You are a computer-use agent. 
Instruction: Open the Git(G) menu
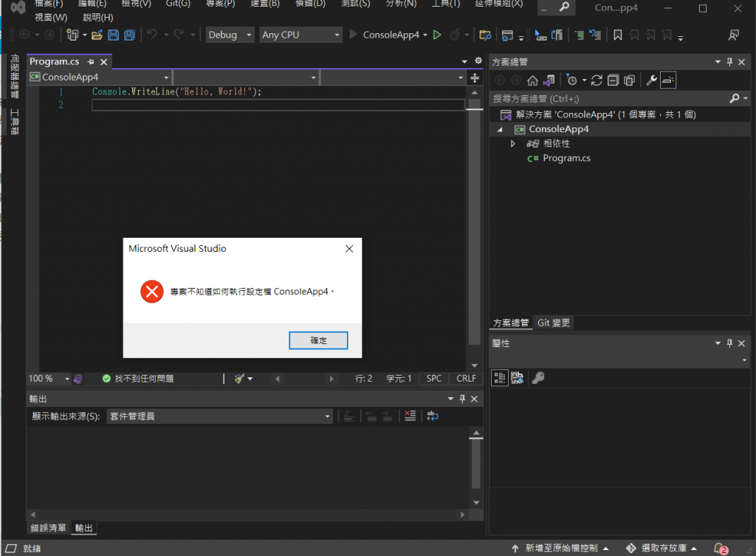[178, 4]
